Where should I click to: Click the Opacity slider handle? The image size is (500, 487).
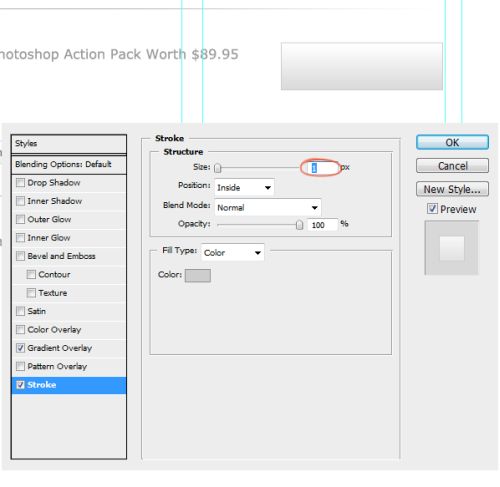(x=299, y=225)
